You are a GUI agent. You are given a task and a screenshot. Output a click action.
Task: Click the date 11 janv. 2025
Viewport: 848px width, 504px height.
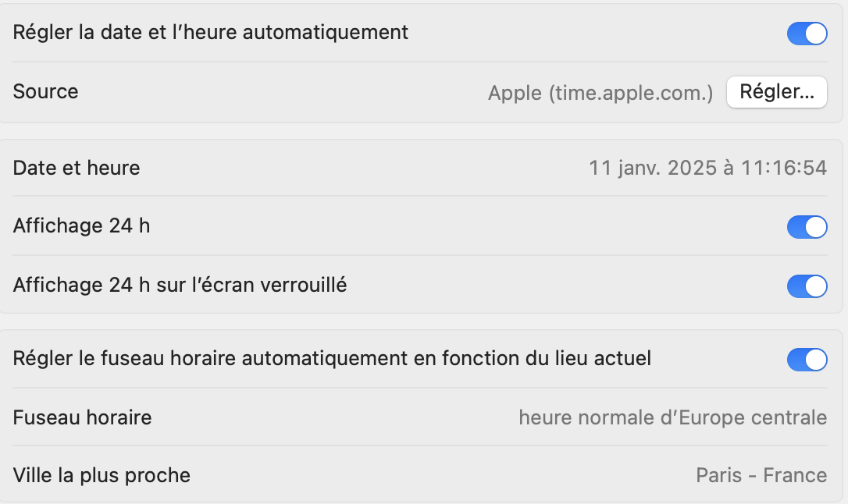pos(654,168)
